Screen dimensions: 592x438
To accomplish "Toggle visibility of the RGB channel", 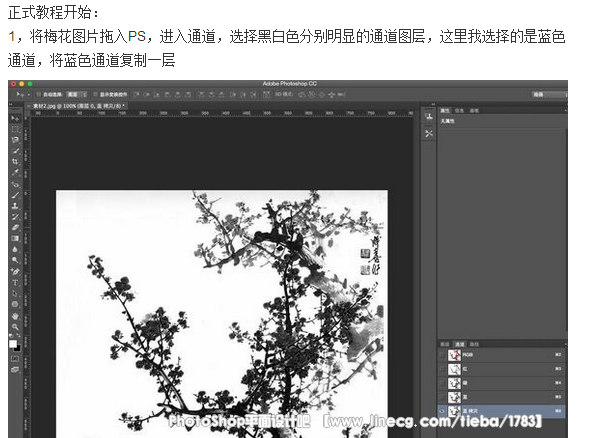I will (x=442, y=355).
